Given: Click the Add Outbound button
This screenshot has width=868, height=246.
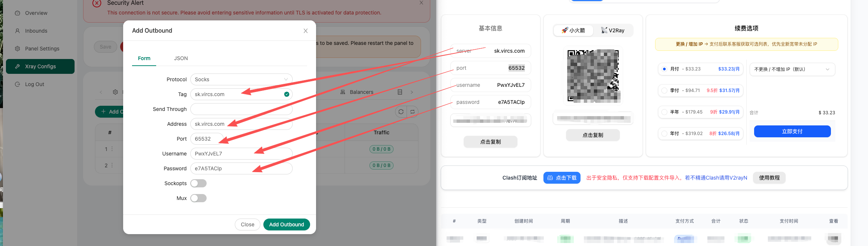Looking at the screenshot, I should pyautogui.click(x=287, y=224).
